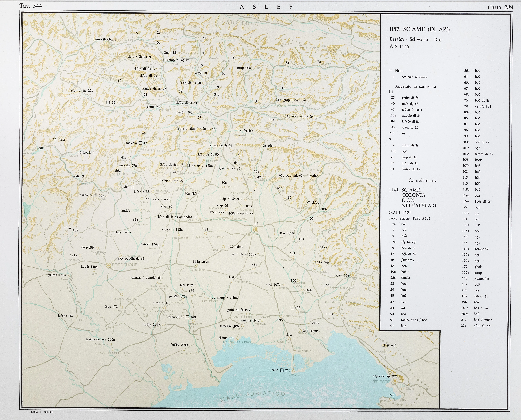The width and height of the screenshot is (521, 420).
Task: Click the square marker next to mákọla 42
Action: [x=140, y=143]
